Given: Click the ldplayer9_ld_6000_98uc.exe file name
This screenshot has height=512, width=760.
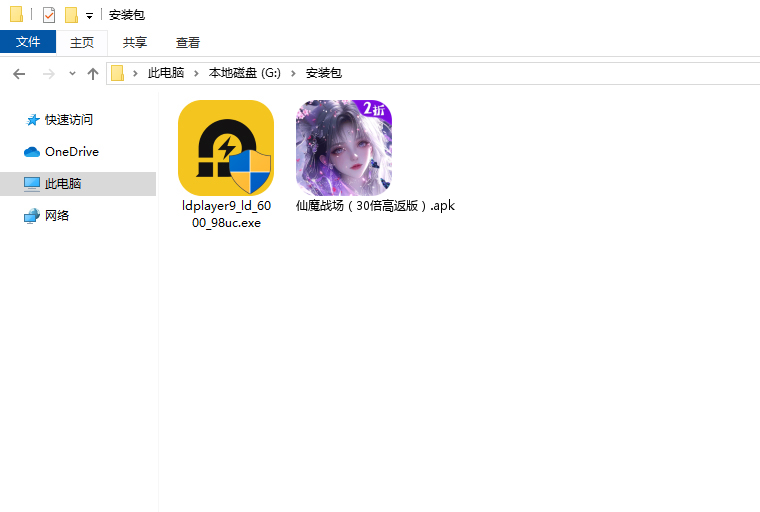Looking at the screenshot, I should point(226,214).
